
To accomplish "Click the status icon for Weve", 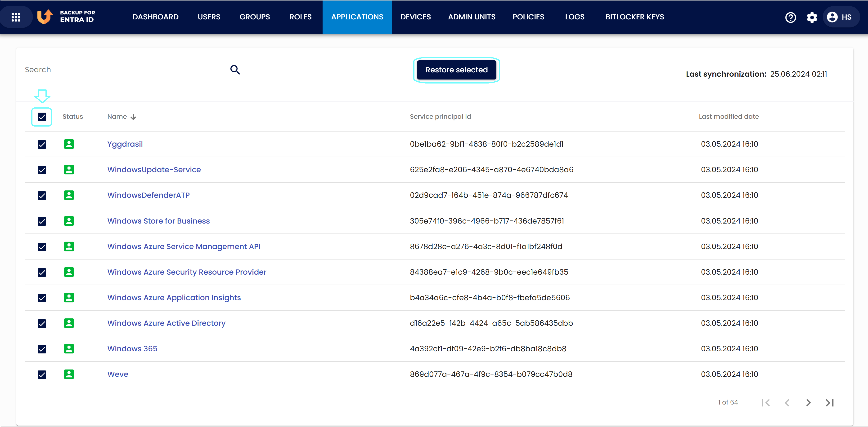I will click(x=69, y=374).
